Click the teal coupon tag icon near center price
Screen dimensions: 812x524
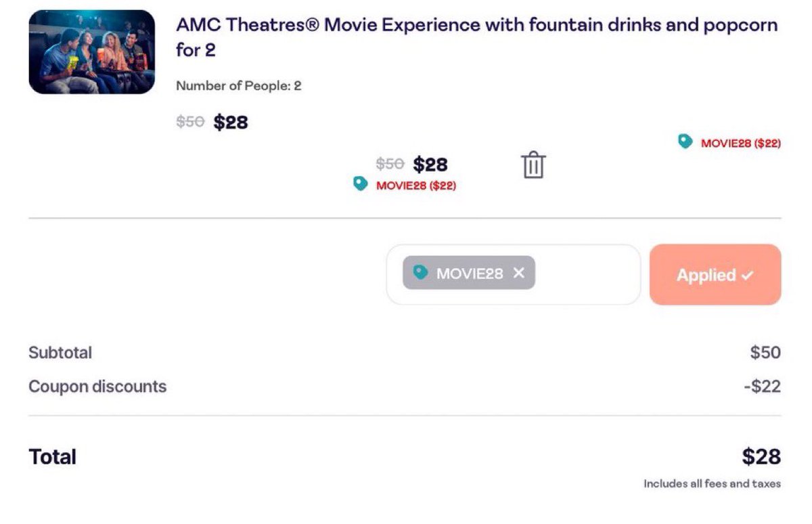pos(360,183)
